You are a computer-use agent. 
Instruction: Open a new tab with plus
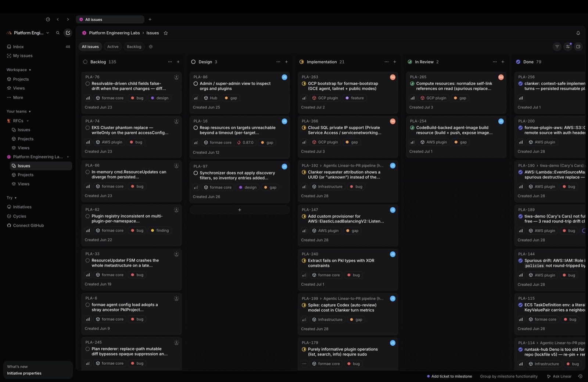[x=150, y=19]
